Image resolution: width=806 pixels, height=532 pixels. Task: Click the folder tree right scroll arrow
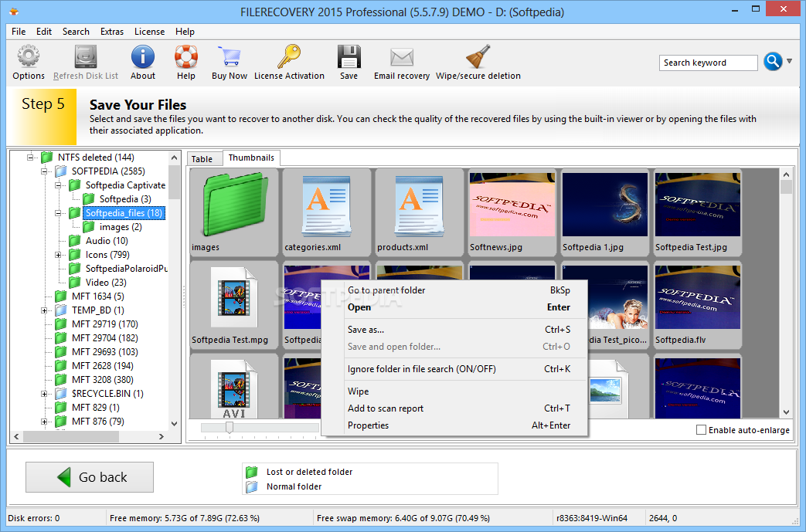pyautogui.click(x=162, y=436)
